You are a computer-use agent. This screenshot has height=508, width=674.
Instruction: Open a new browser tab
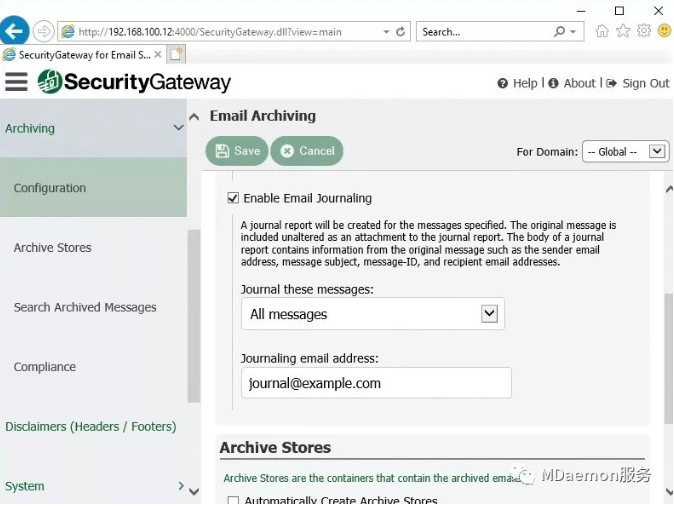click(x=176, y=55)
